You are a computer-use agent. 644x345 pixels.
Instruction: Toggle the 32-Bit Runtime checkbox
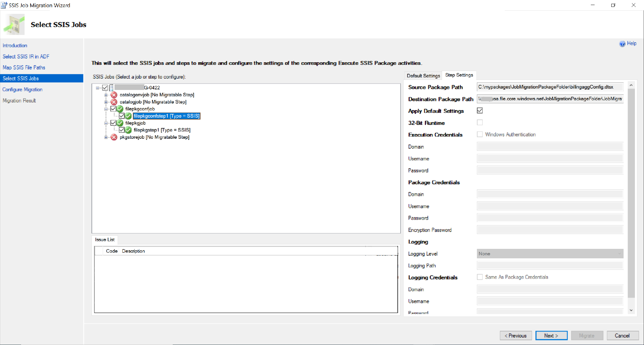click(479, 122)
